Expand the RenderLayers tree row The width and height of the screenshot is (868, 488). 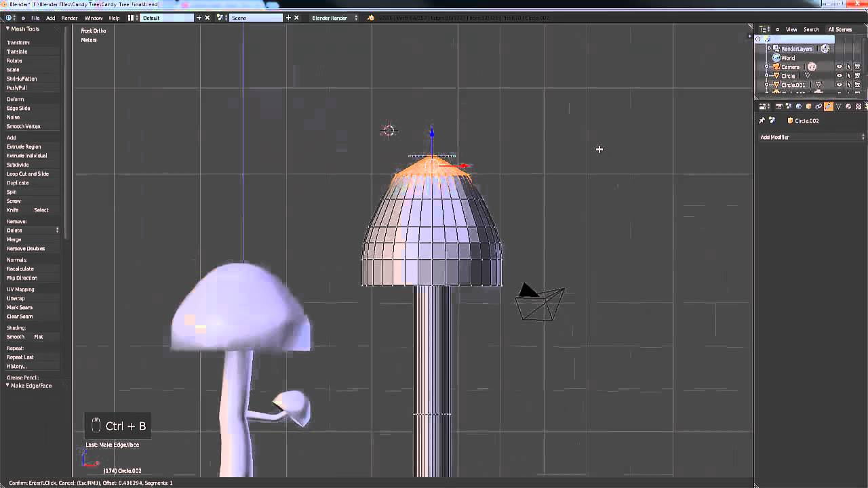pyautogui.click(x=768, y=49)
